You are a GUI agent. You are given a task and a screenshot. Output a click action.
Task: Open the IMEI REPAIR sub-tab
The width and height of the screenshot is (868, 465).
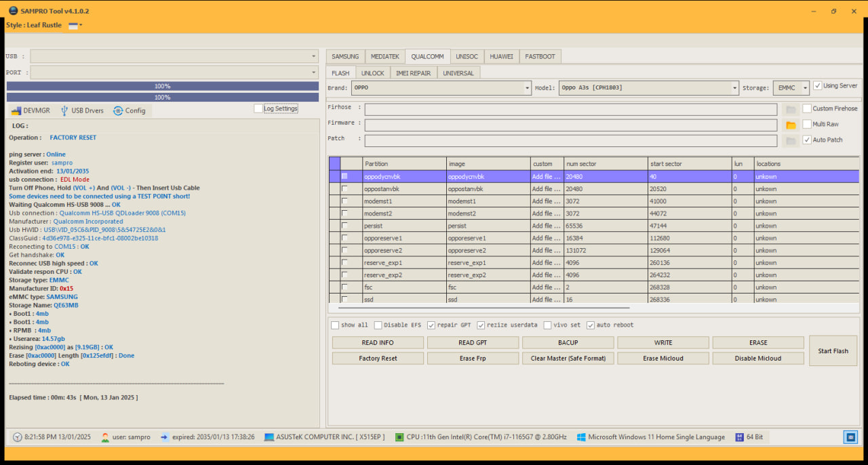point(414,73)
